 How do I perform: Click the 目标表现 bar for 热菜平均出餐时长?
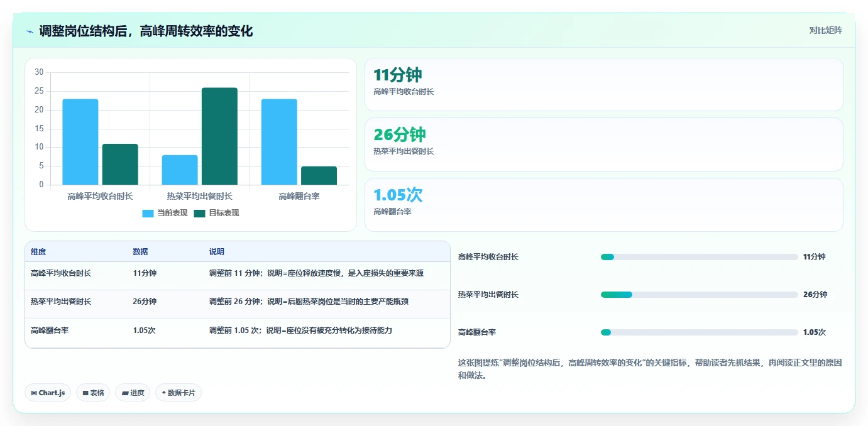point(219,136)
